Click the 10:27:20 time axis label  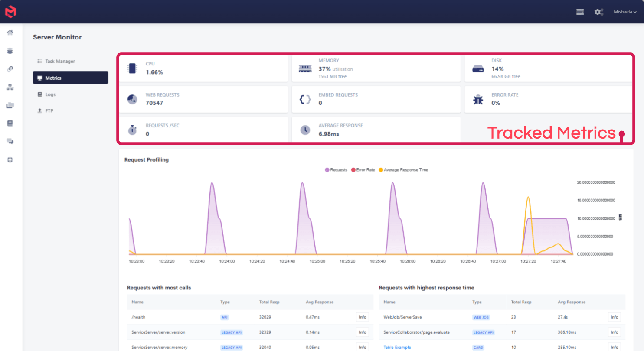click(x=528, y=261)
